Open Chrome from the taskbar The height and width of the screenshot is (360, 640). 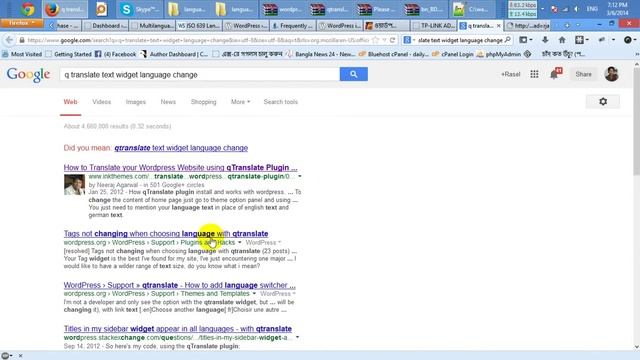pos(27,9)
